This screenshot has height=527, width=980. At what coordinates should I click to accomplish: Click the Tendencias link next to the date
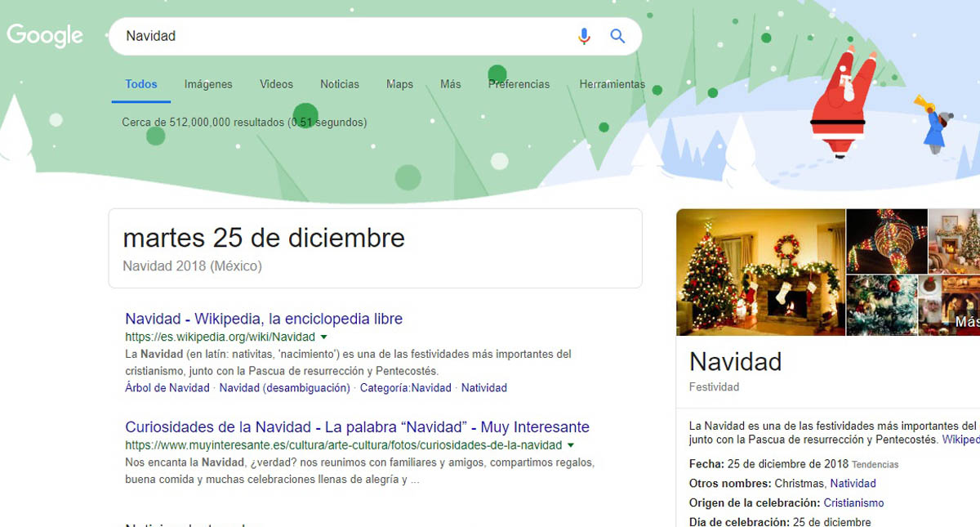875,464
